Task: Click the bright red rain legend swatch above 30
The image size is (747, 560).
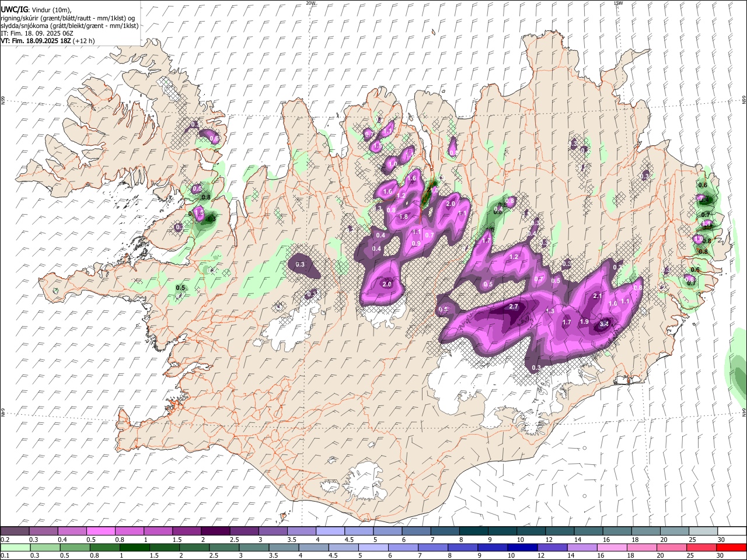Action: point(731,548)
